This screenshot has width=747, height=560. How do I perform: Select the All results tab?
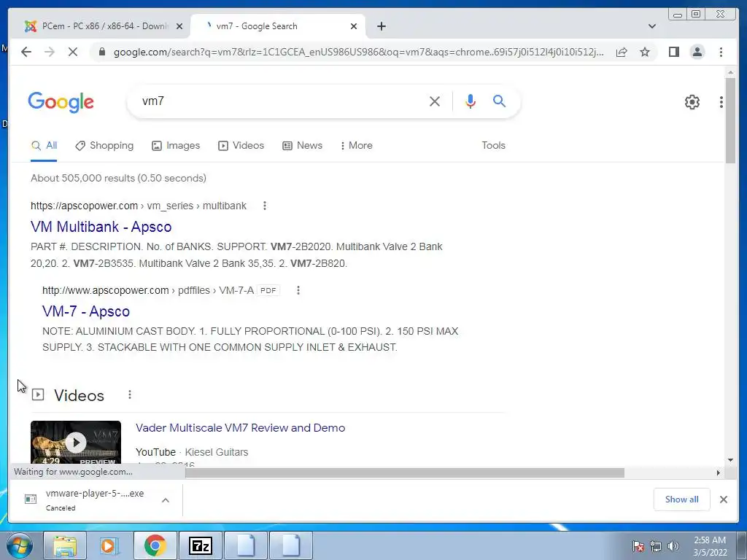pyautogui.click(x=44, y=146)
